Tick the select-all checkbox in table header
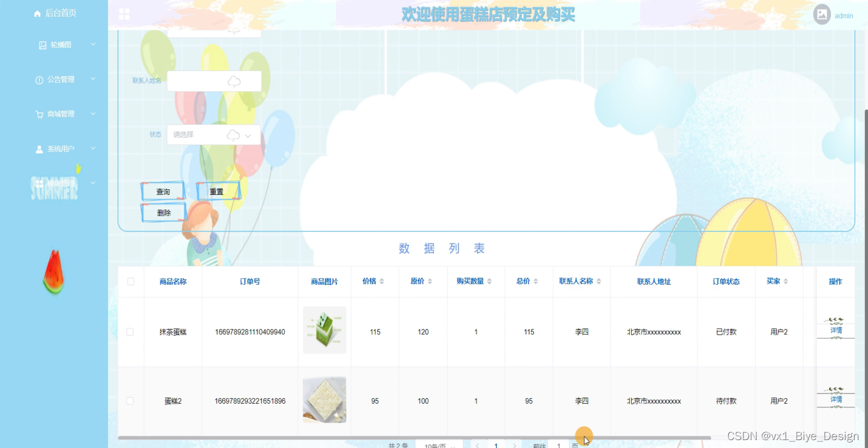868x448 pixels. (x=131, y=282)
